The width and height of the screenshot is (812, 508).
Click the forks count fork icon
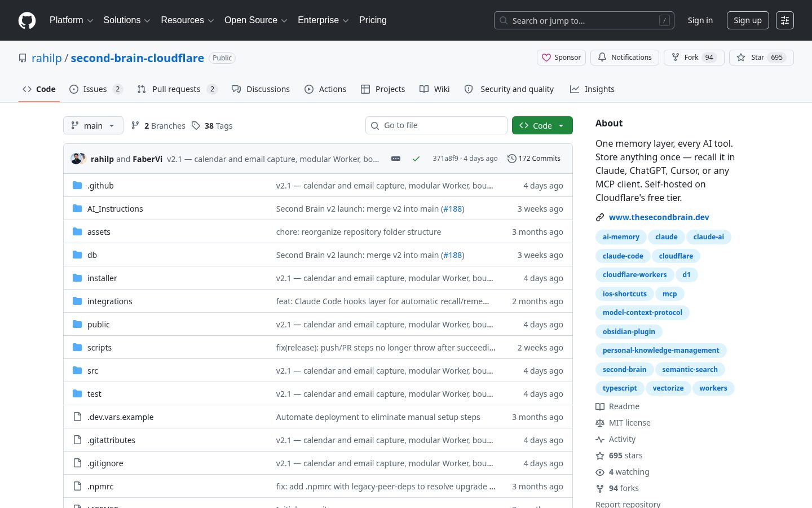click(x=600, y=488)
